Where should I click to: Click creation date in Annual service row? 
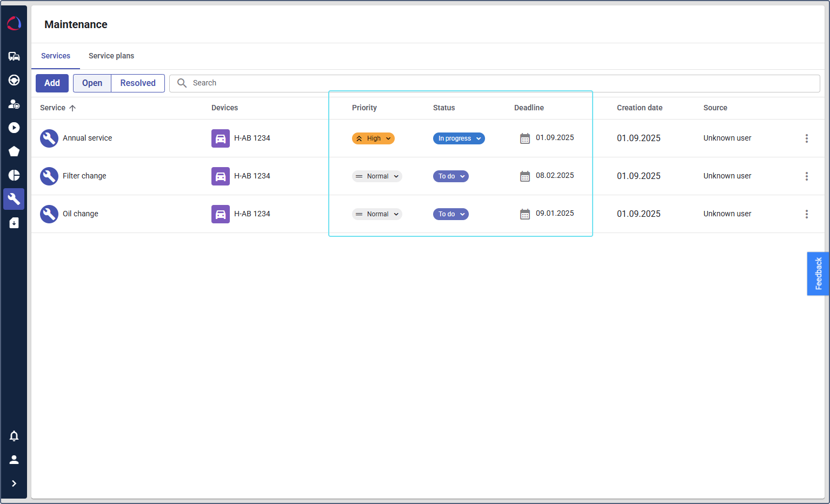[639, 138]
